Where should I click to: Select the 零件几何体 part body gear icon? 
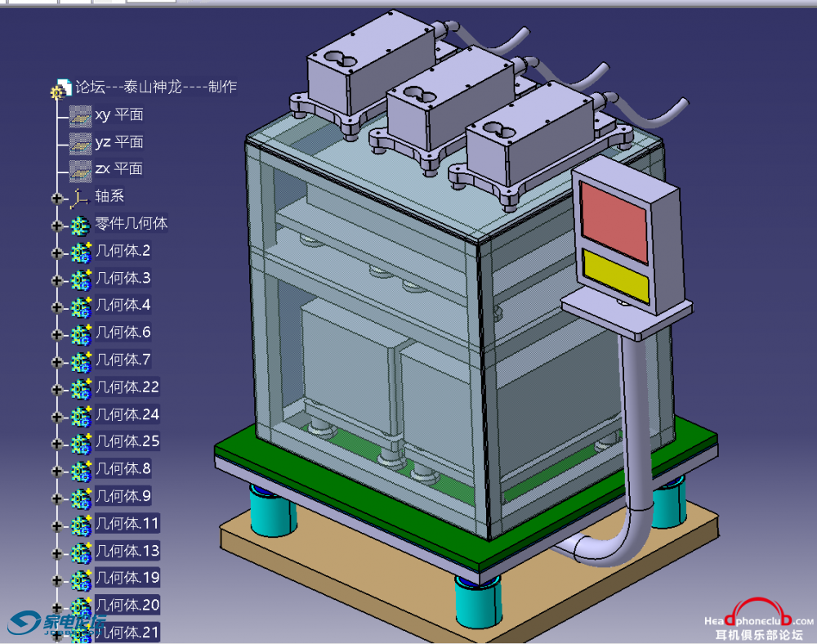pyautogui.click(x=80, y=225)
